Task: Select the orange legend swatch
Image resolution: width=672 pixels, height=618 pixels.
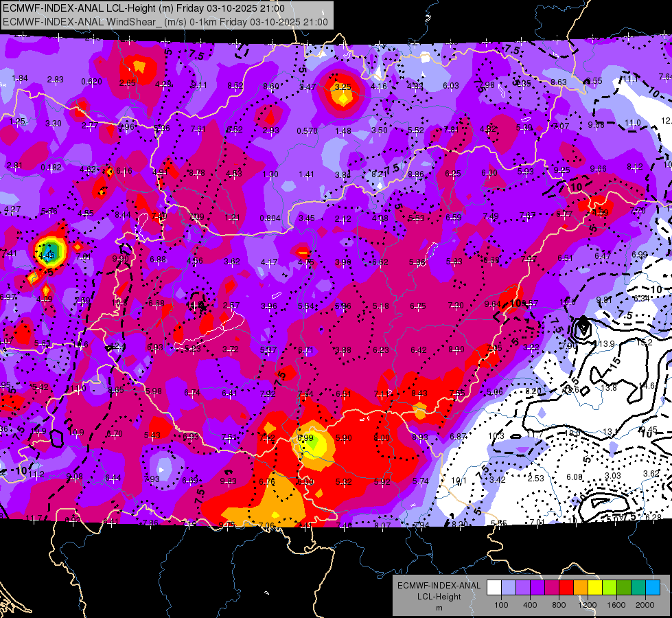Action: 581,588
